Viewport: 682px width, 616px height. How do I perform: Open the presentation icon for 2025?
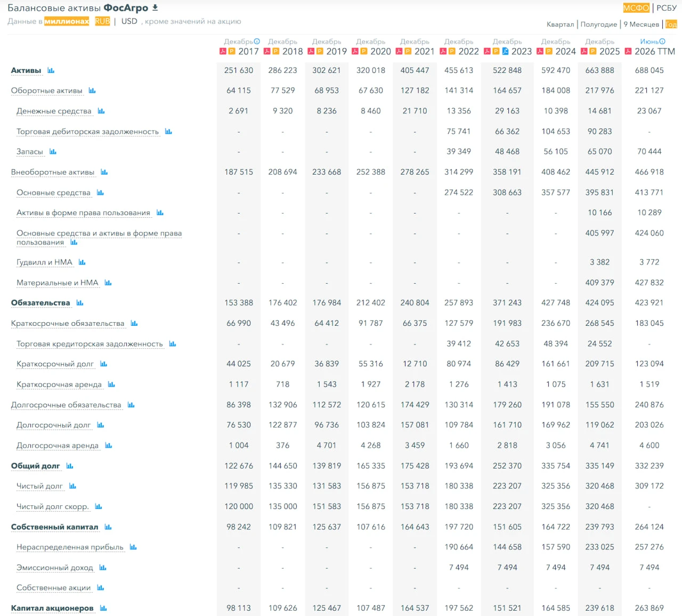click(x=593, y=52)
